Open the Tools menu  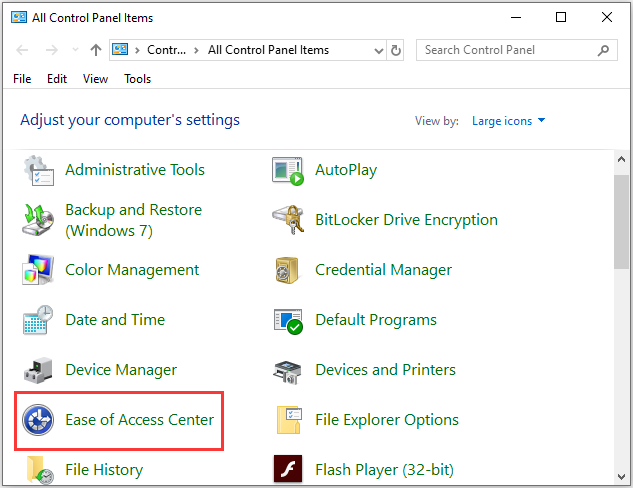pos(137,79)
